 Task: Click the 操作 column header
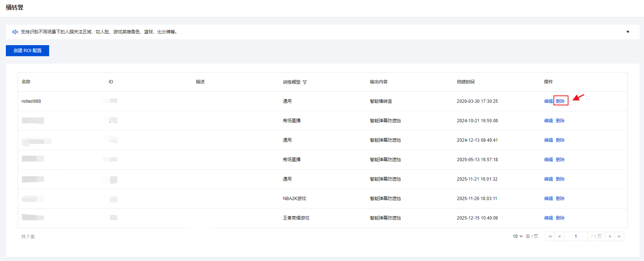click(x=548, y=82)
